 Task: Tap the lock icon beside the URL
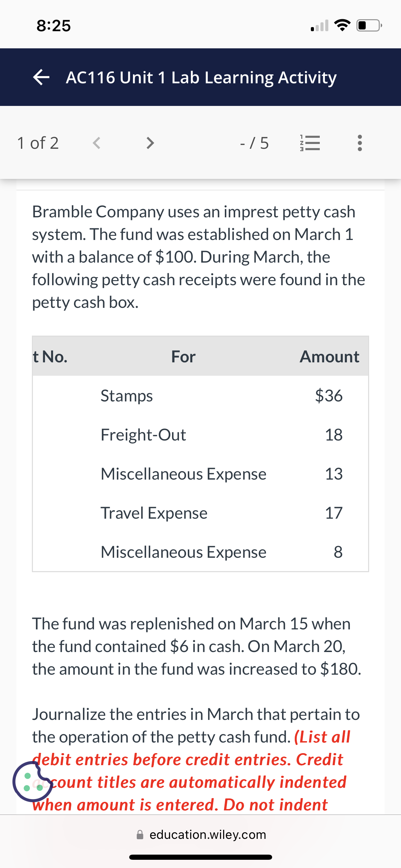pyautogui.click(x=140, y=834)
